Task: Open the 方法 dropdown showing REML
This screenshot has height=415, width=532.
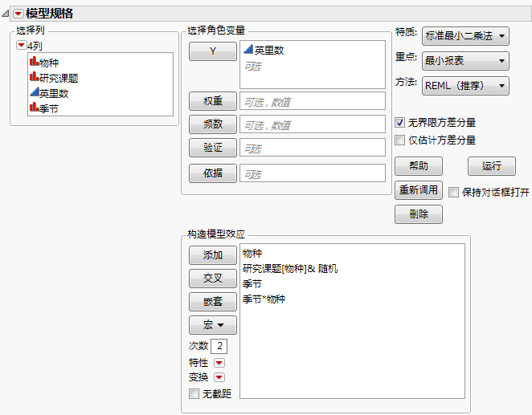Action: pos(465,86)
